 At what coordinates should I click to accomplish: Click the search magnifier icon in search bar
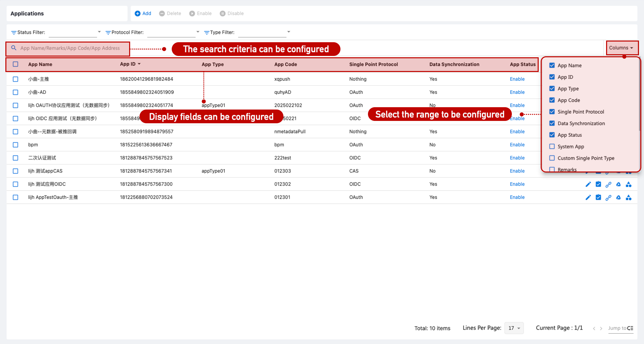click(x=13, y=48)
